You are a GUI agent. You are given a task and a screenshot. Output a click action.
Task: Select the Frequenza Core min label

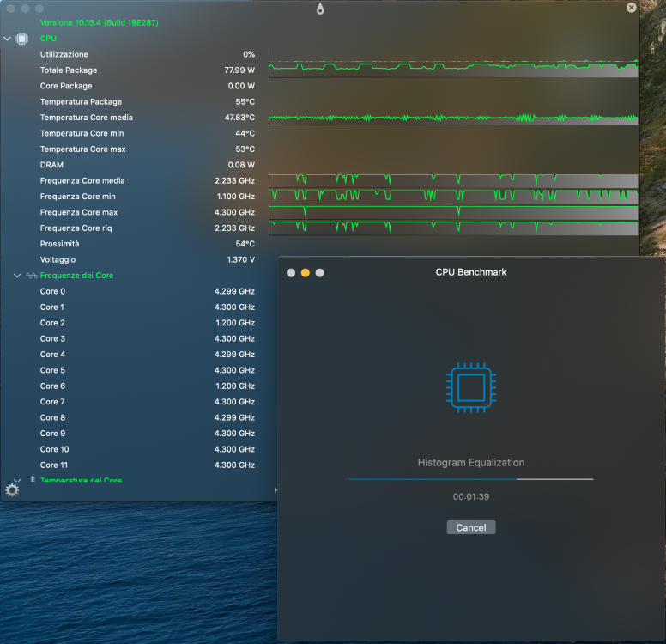78,197
